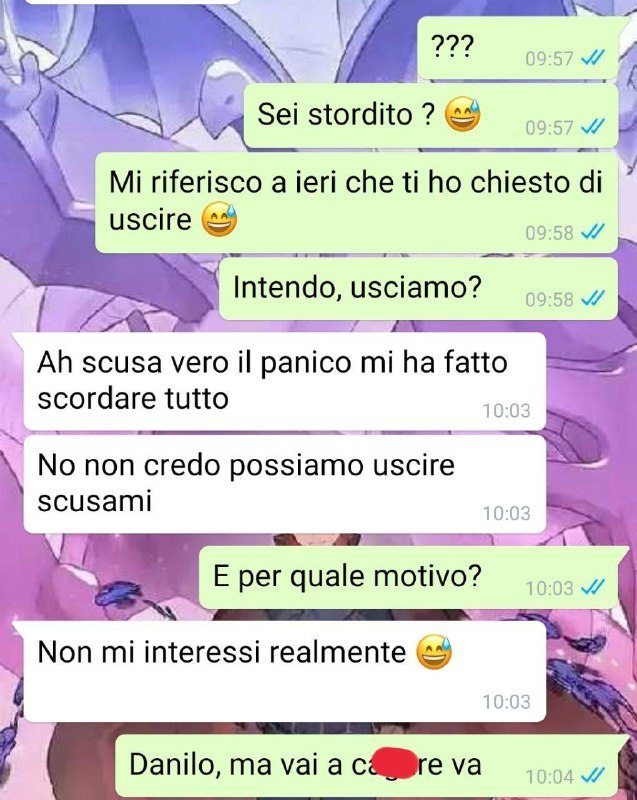Image resolution: width=637 pixels, height=800 pixels.
Task: Select the "Sei stordito ?" message
Action: [x=431, y=115]
